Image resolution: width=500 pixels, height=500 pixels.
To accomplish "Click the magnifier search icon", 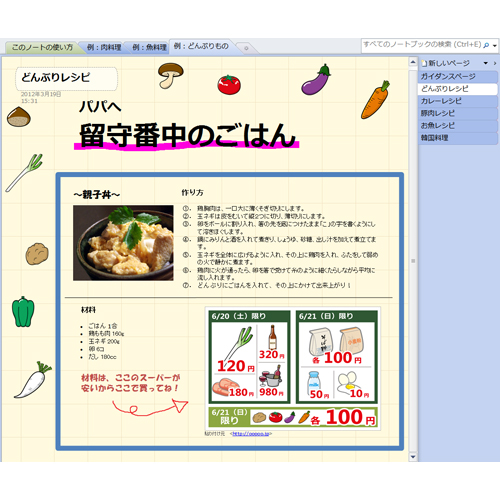I will coord(486,45).
